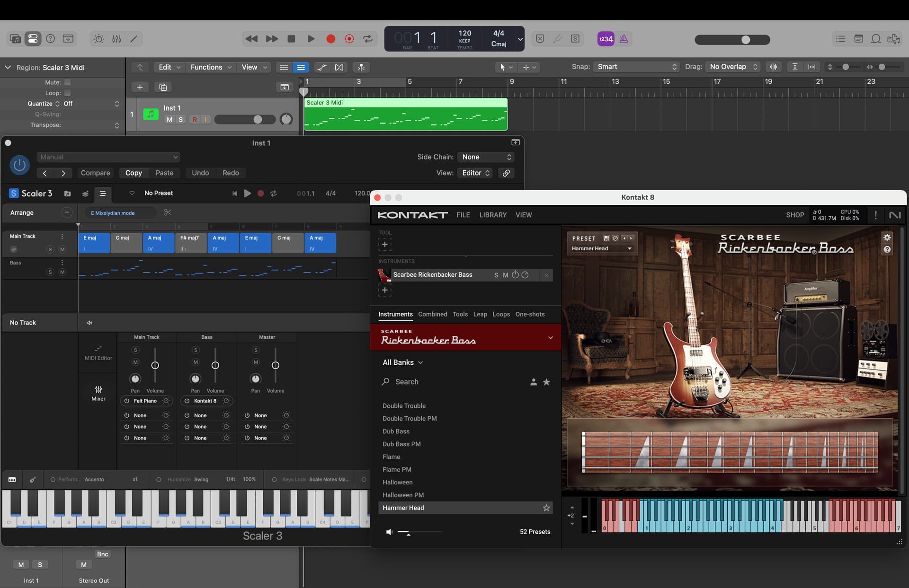Toggle the metronome icon
This screenshot has height=588, width=909.
coord(624,39)
